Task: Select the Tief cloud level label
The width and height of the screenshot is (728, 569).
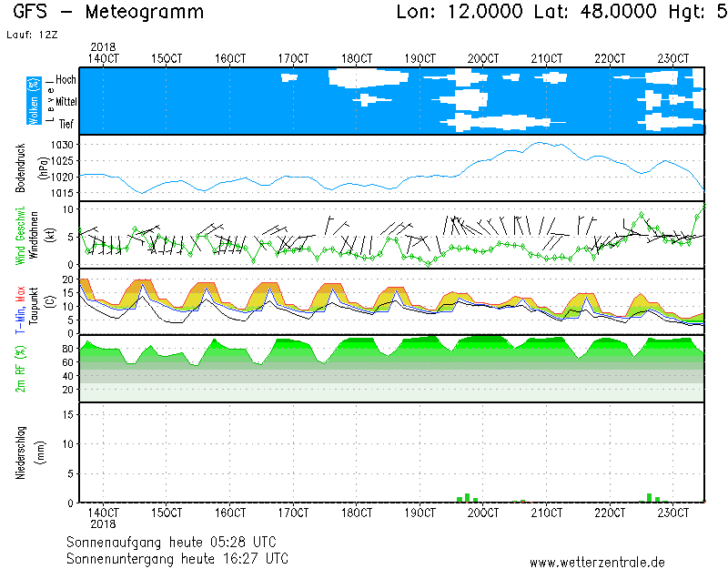Action: (x=66, y=124)
